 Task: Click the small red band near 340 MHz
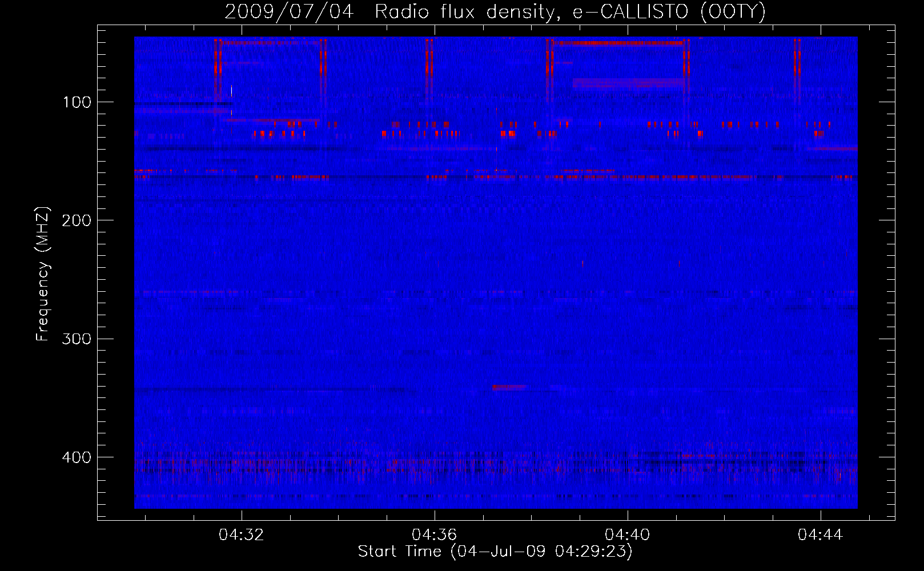509,387
